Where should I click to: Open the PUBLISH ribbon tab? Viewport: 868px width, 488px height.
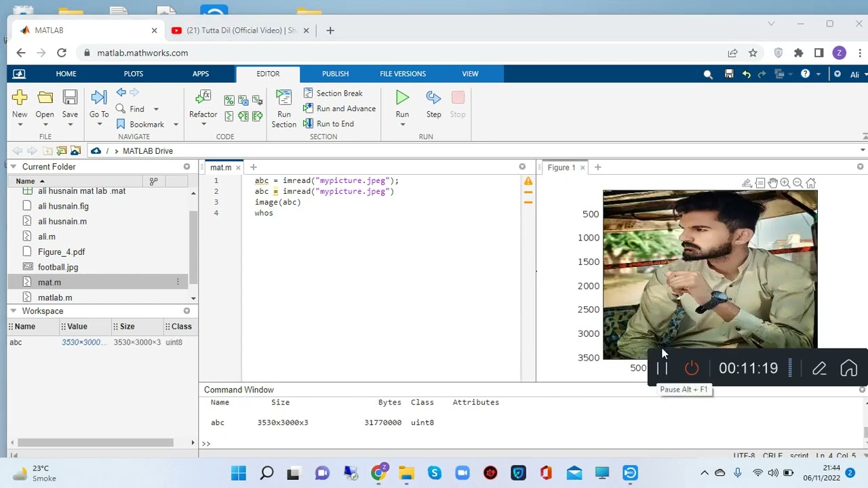(335, 74)
